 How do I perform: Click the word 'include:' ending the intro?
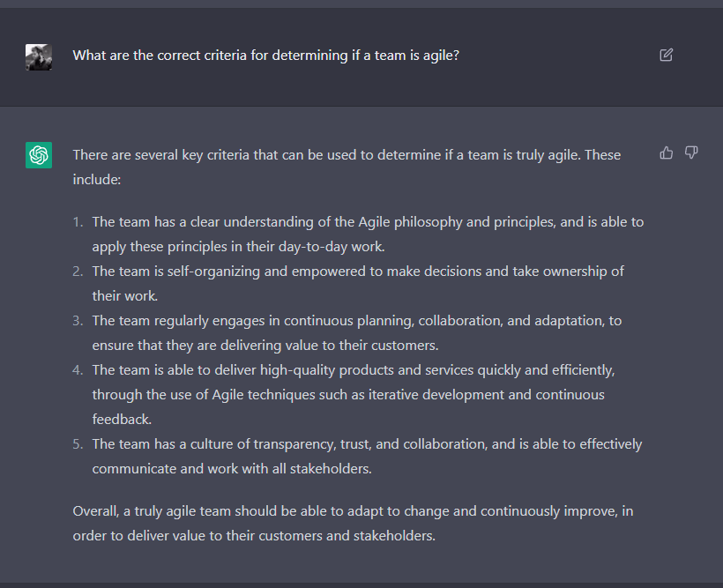(x=96, y=179)
